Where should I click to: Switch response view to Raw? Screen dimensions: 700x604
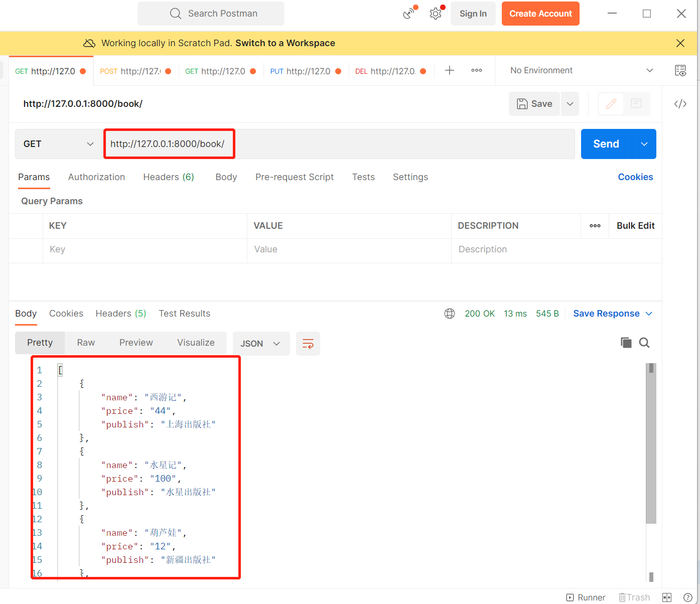tap(86, 343)
